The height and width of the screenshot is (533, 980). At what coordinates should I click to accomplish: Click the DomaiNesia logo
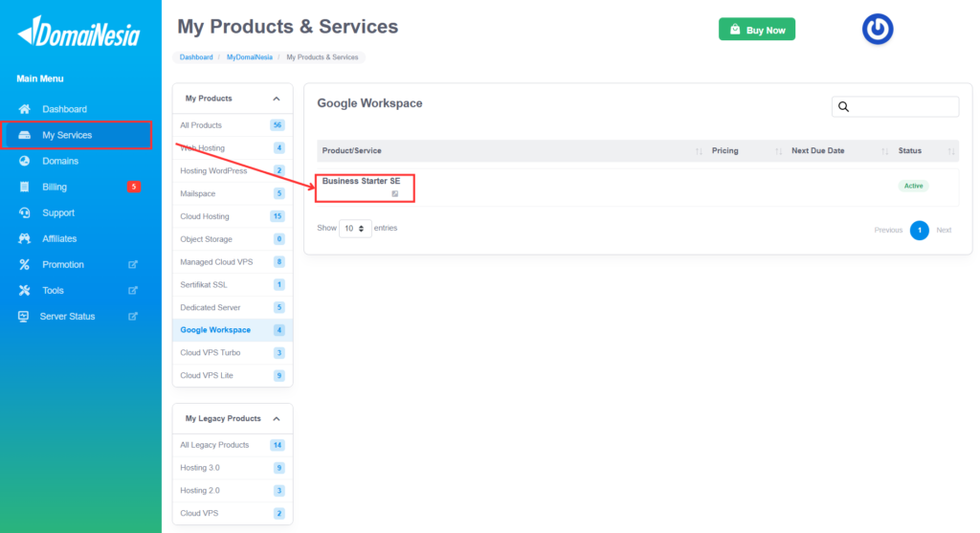pyautogui.click(x=78, y=32)
